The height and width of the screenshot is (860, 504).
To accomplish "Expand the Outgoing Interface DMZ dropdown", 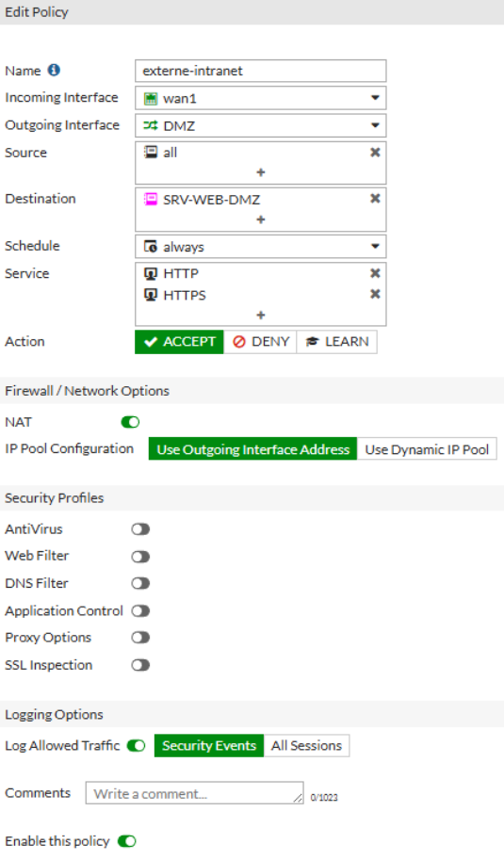I will pyautogui.click(x=261, y=125).
